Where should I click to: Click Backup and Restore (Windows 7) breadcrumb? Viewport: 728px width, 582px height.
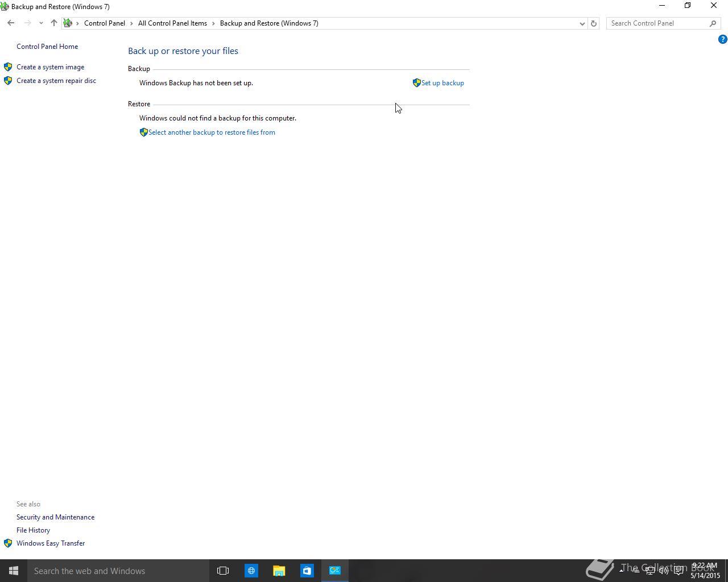(269, 23)
